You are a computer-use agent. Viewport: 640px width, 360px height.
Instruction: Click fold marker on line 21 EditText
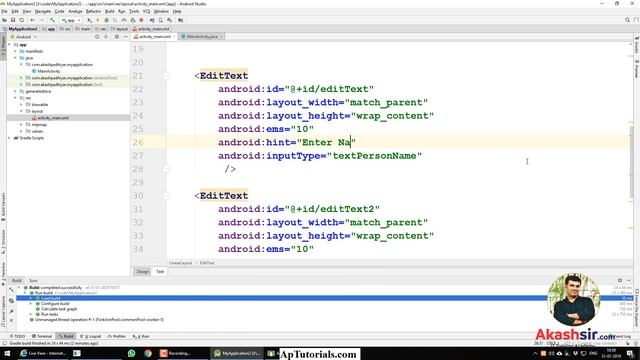point(166,76)
